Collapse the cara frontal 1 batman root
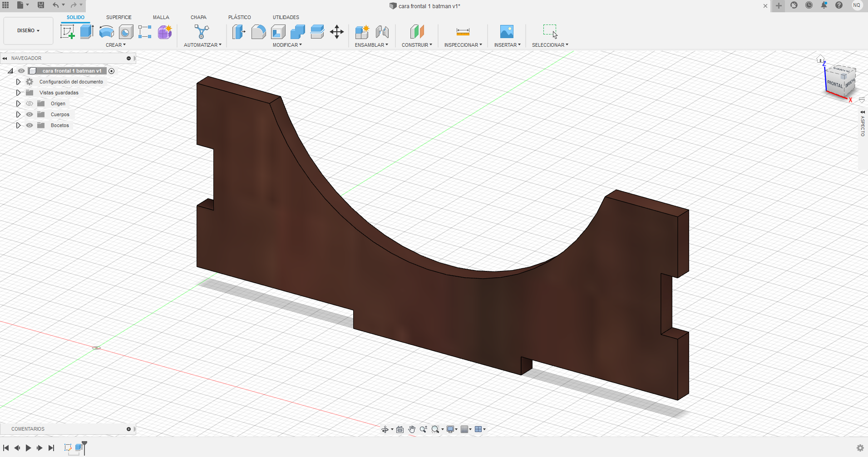Screen dimensions: 868x457 pyautogui.click(x=10, y=71)
